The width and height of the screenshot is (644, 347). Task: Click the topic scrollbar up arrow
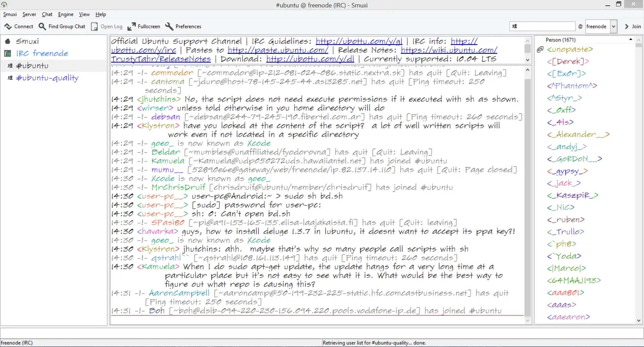(528, 40)
